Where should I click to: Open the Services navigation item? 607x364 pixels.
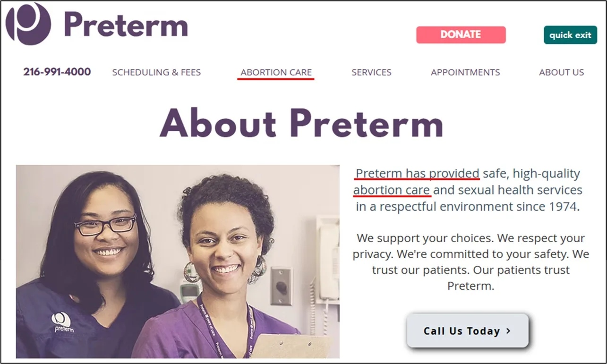[x=371, y=72]
